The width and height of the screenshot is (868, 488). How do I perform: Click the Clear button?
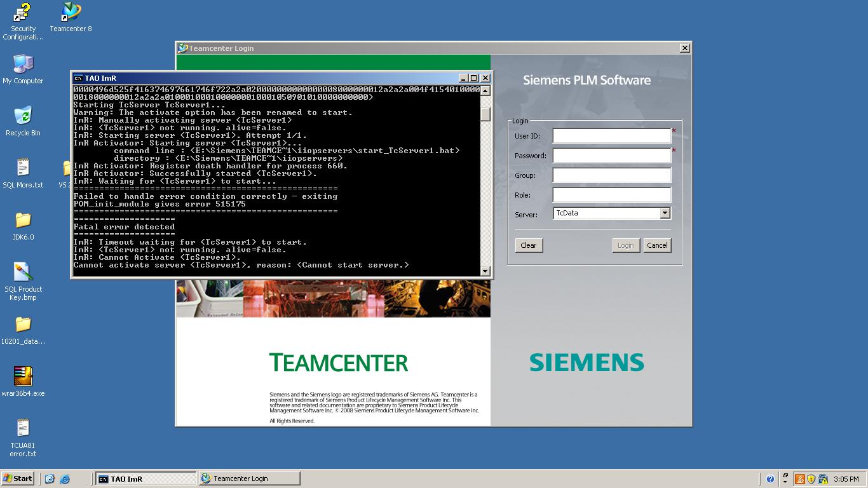[529, 245]
